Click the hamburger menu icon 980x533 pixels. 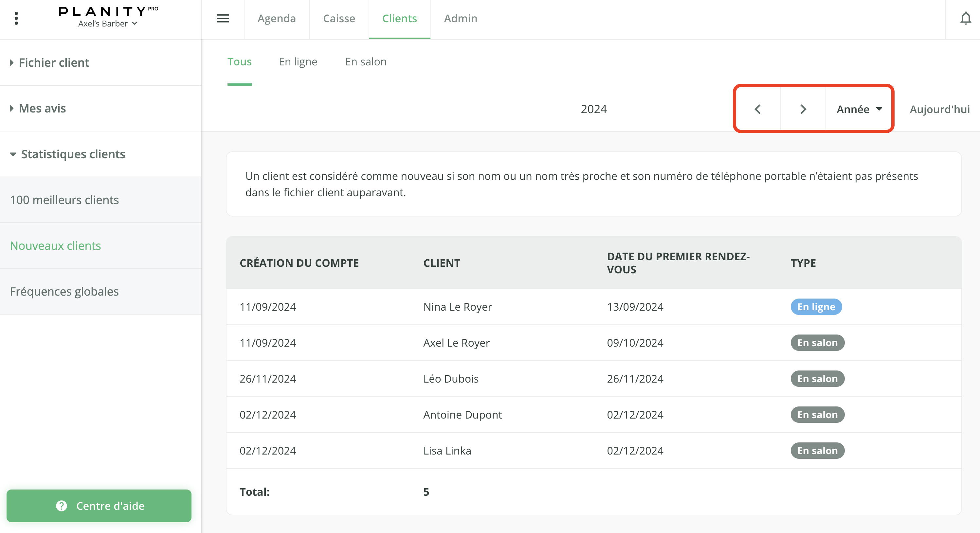coord(223,18)
